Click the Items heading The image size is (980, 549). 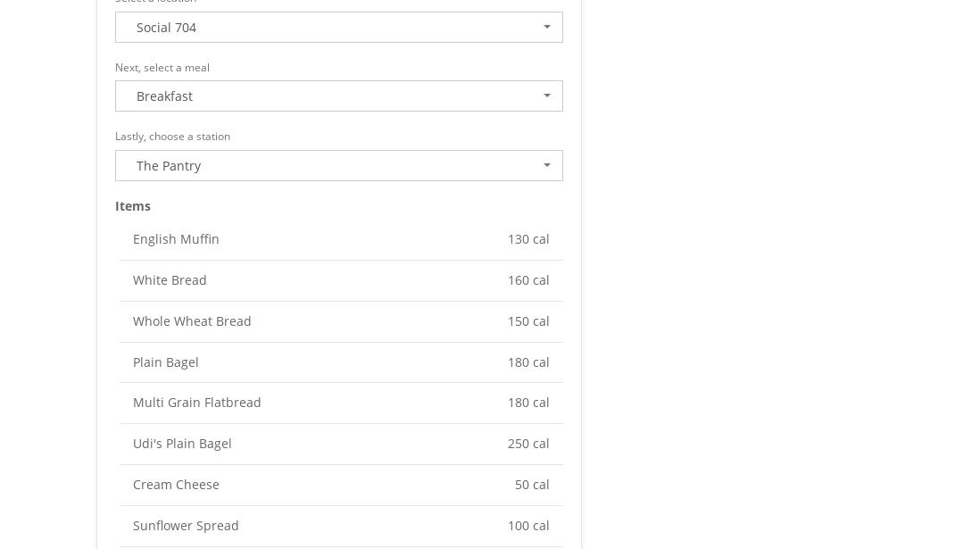coord(133,206)
